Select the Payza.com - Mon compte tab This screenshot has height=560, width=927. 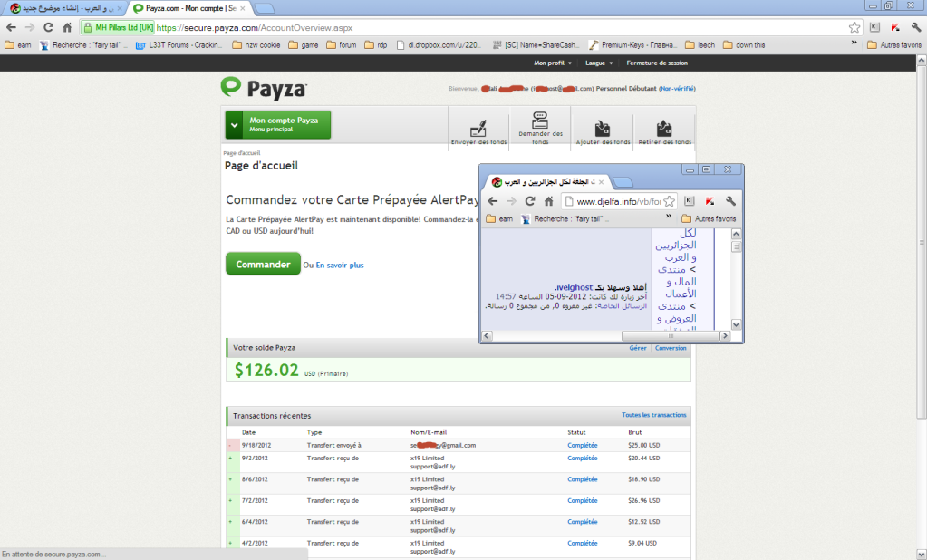click(x=189, y=8)
